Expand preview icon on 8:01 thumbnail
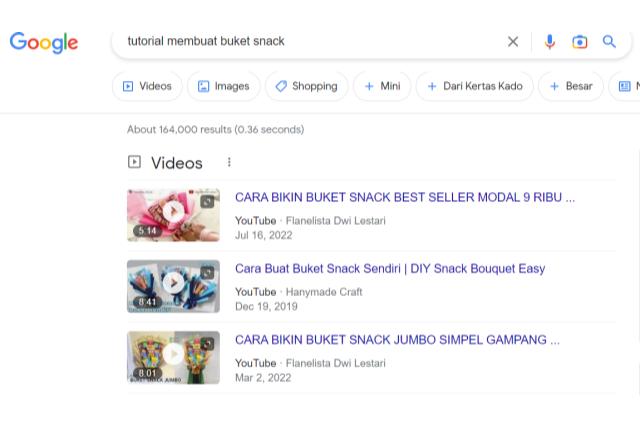The image size is (640, 427). [x=207, y=344]
